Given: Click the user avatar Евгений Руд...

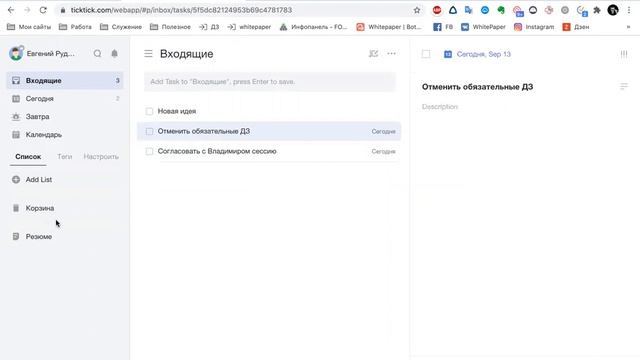Looking at the screenshot, I should (x=16, y=53).
